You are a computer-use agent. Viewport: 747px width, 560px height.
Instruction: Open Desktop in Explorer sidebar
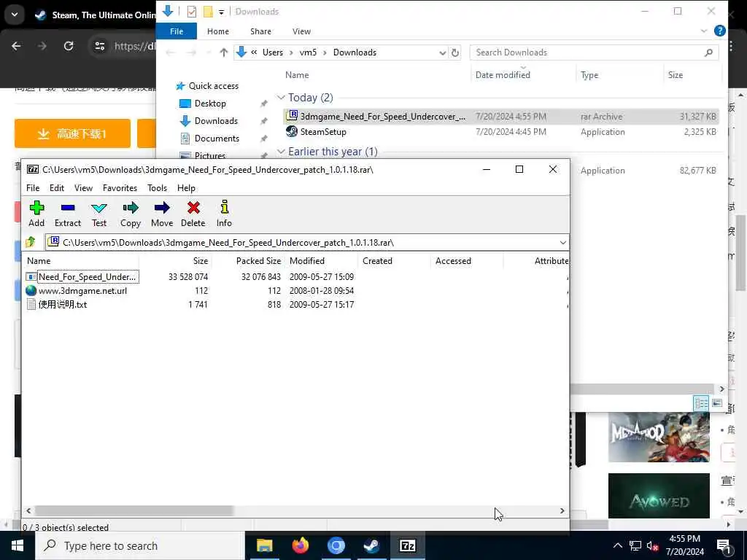pyautogui.click(x=203, y=104)
